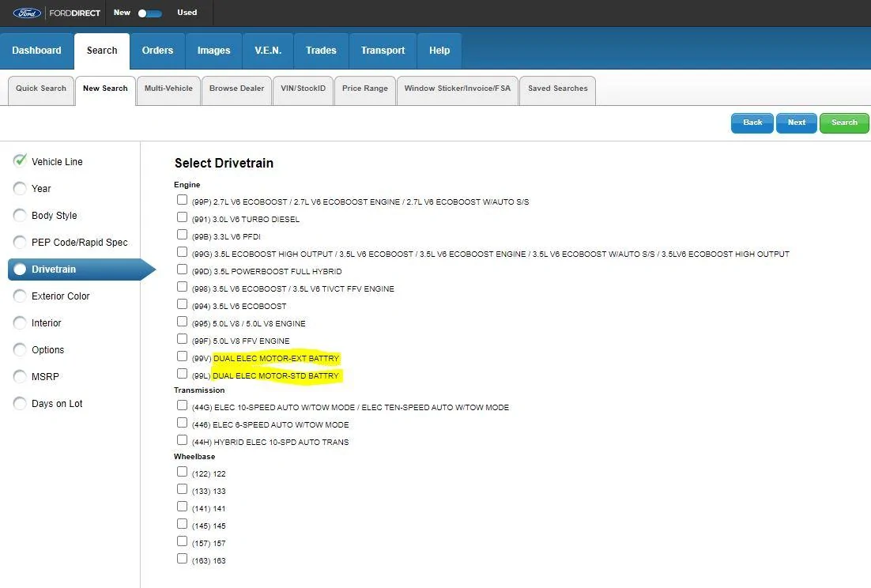Viewport: 871px width, 588px height.
Task: Select the Hybrid Elec 10-Spd Auto Trans checkbox
Action: [x=183, y=440]
